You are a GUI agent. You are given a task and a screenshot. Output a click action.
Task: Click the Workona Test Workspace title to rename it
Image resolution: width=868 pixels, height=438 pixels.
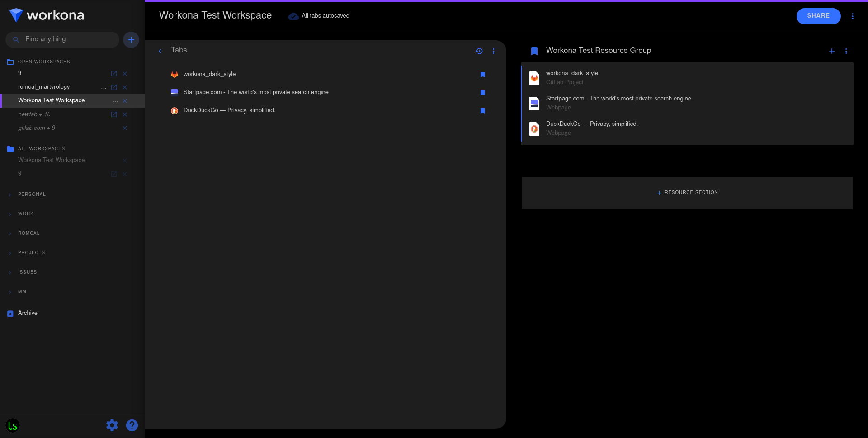click(215, 15)
